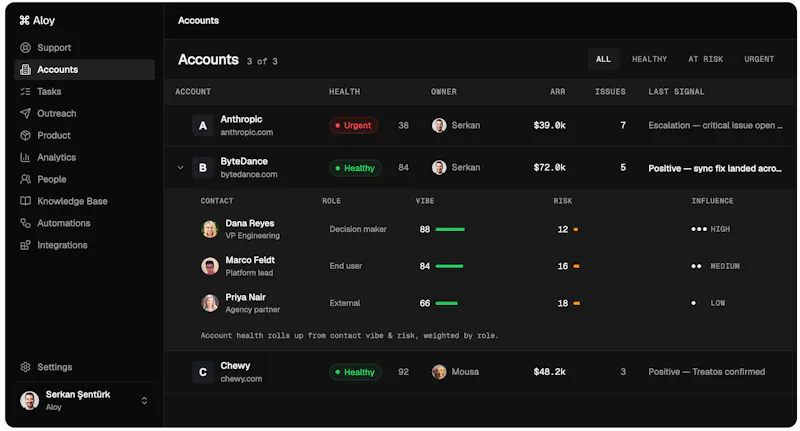
Task: Sort by the ARR column header
Action: 557,92
